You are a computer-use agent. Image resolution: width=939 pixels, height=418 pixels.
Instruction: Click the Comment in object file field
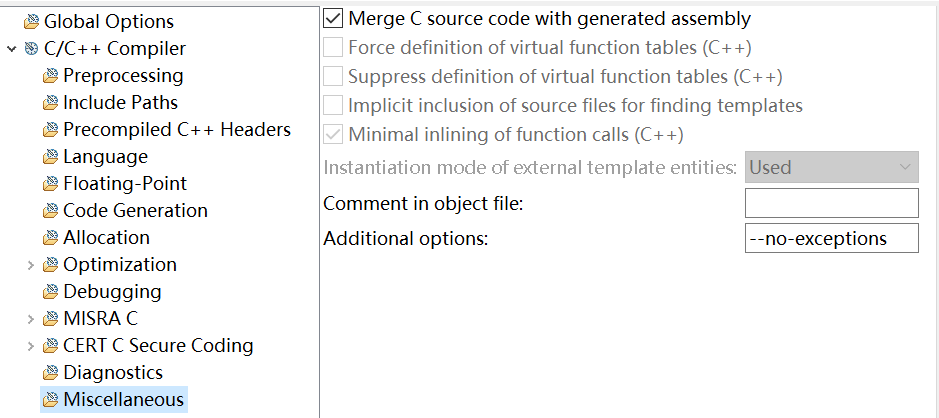point(831,203)
